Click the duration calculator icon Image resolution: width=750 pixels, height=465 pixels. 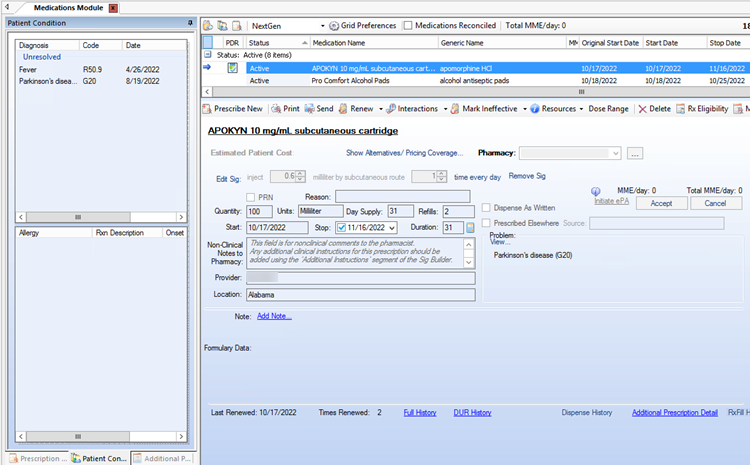point(470,228)
